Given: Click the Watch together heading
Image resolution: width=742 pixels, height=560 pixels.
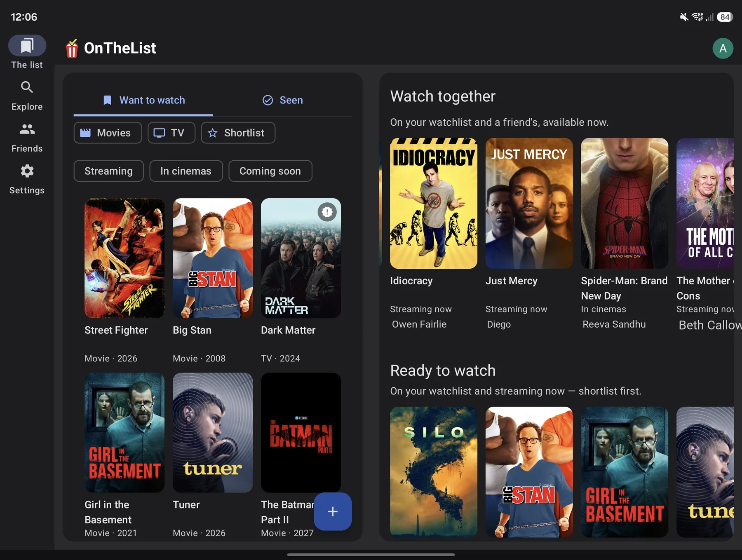Looking at the screenshot, I should coord(443,96).
